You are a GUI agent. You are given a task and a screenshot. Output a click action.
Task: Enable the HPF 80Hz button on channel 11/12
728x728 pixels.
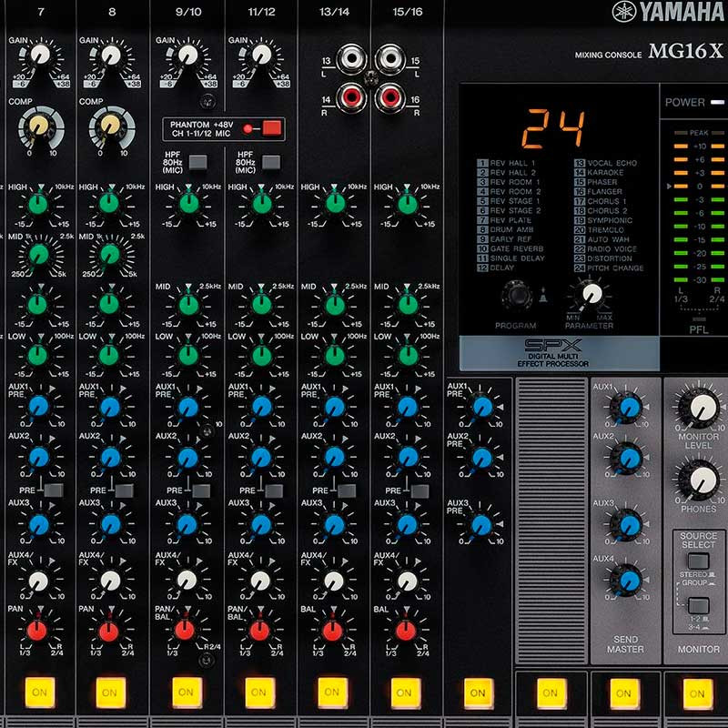coord(271,163)
